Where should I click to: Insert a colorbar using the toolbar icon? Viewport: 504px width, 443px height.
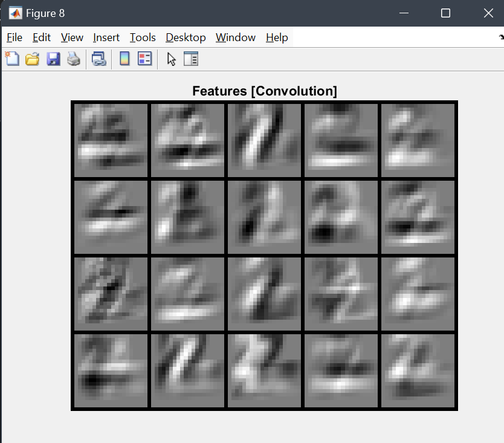click(x=124, y=59)
